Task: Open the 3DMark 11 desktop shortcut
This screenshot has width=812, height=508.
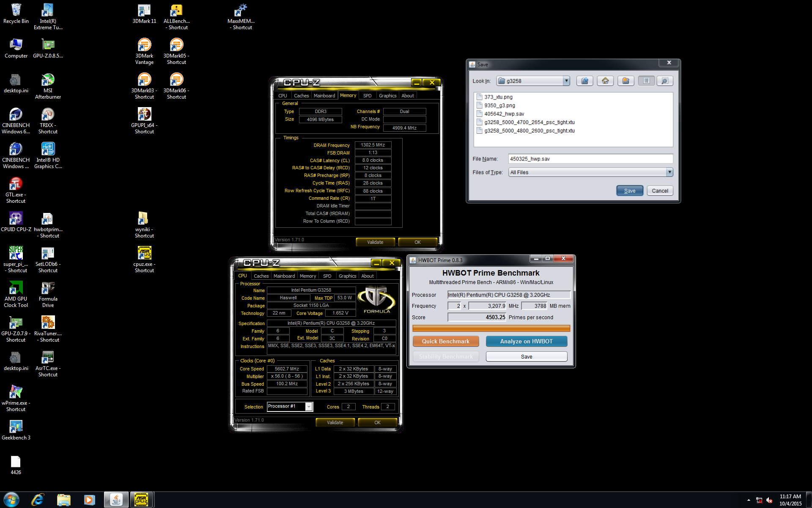Action: click(x=144, y=14)
